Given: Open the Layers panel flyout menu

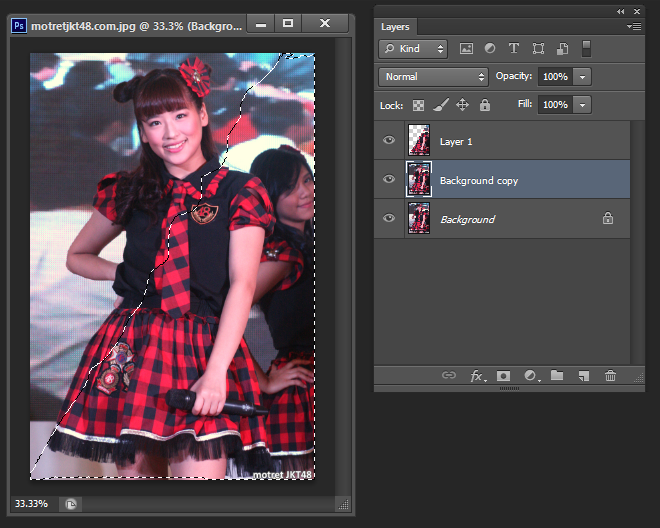Looking at the screenshot, I should [634, 27].
